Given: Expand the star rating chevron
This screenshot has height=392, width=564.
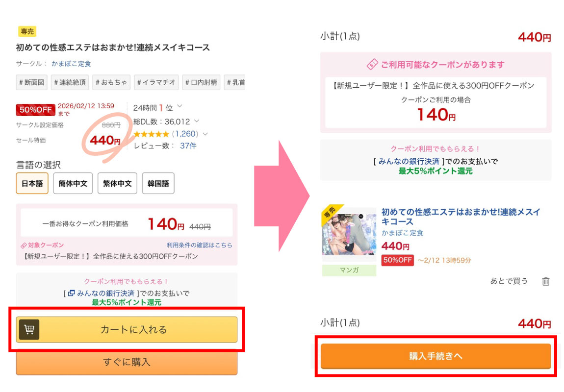Looking at the screenshot, I should pyautogui.click(x=205, y=134).
